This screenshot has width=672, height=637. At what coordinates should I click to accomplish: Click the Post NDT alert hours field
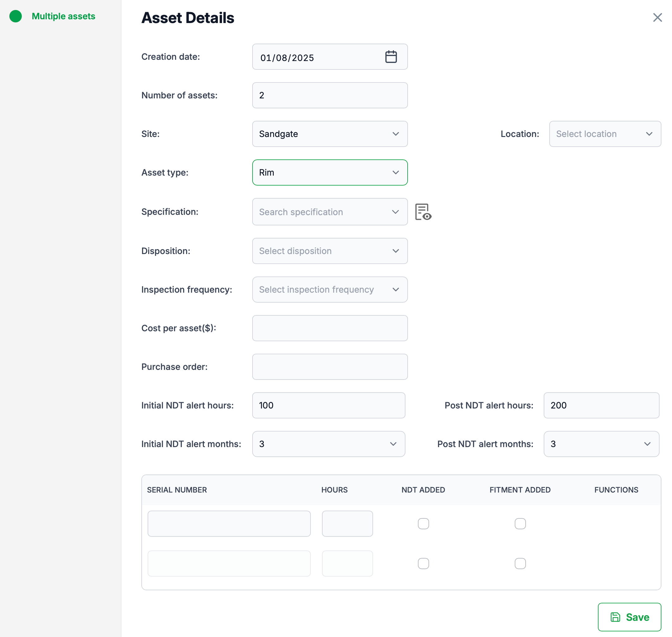[x=601, y=405]
